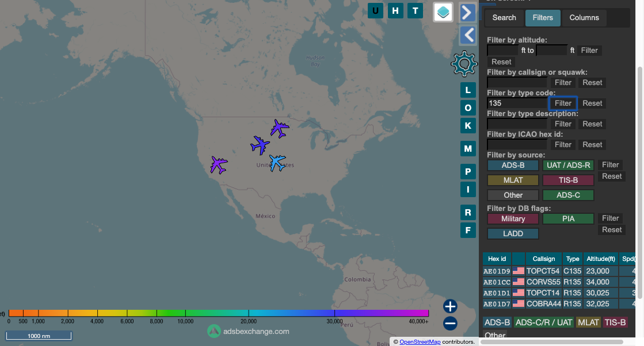Apply the altitude Filter button
644x346 pixels.
tap(589, 51)
